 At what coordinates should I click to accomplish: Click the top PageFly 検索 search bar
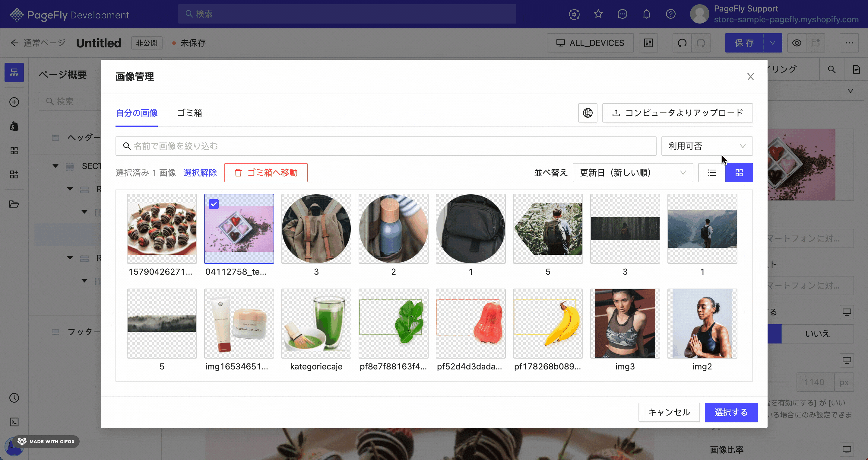pyautogui.click(x=347, y=14)
